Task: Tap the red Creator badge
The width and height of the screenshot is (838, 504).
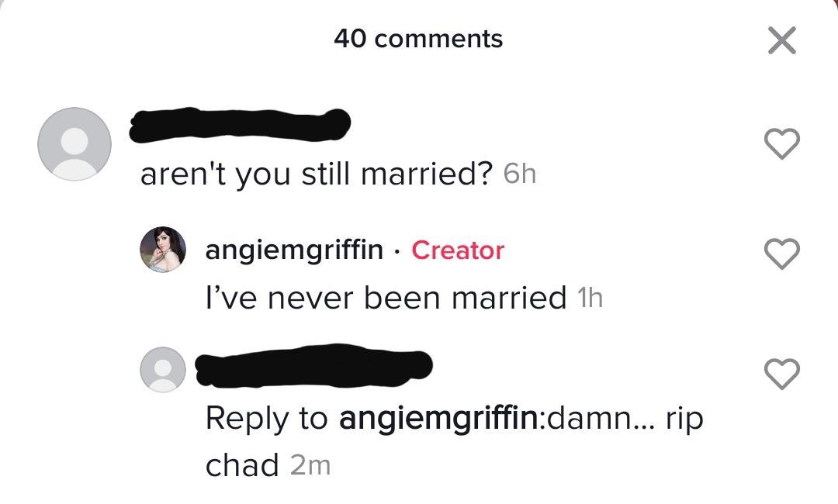Action: click(458, 250)
